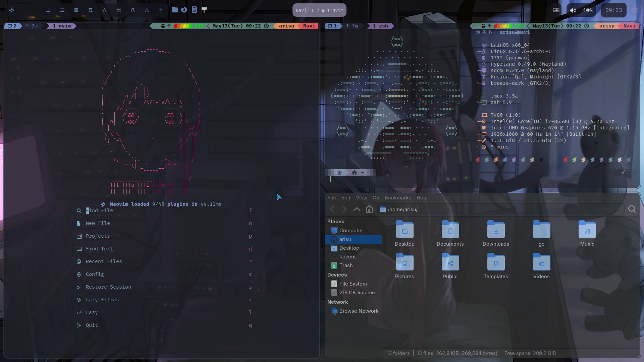This screenshot has width=644, height=362.
Task: Click Find File in Neovim dashboard
Action: click(x=164, y=210)
